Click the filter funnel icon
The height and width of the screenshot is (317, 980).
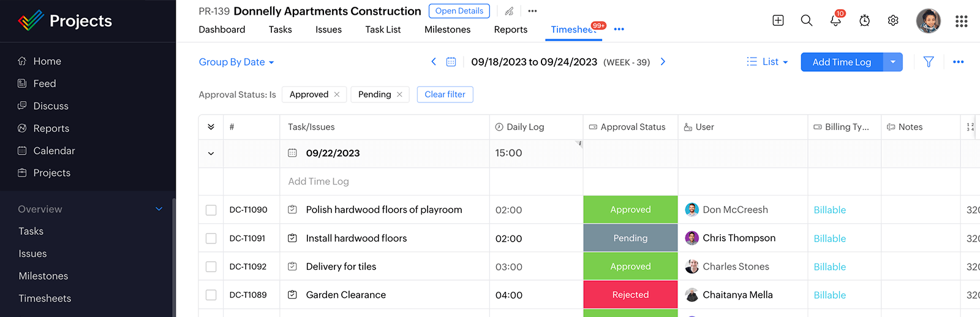[929, 62]
